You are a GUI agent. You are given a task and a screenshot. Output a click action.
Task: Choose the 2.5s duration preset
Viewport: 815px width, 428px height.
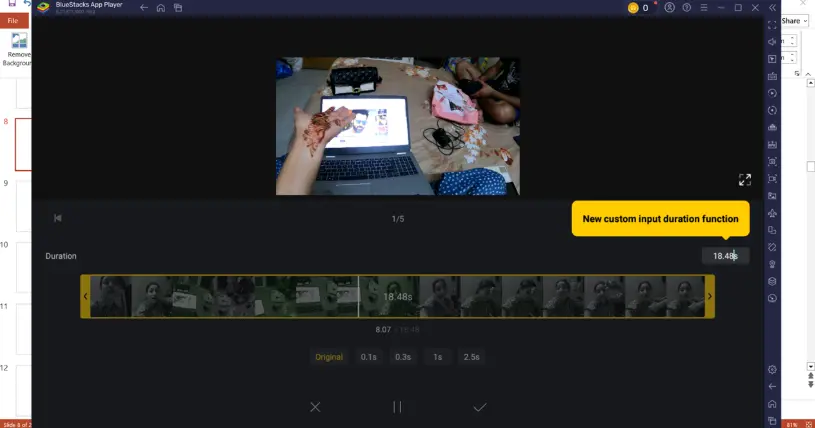click(470, 357)
